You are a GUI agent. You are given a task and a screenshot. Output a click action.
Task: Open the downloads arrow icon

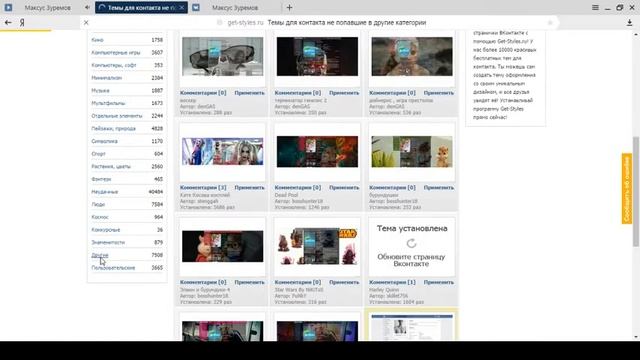click(x=629, y=23)
